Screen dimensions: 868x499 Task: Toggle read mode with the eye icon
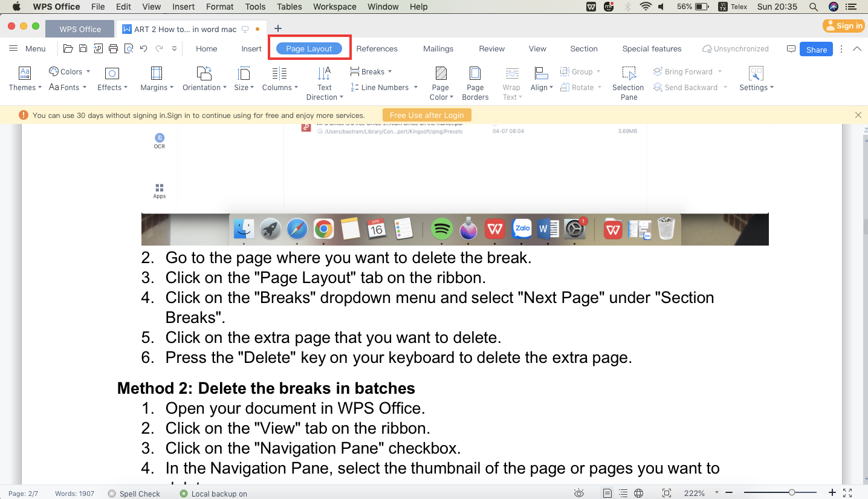[578, 493]
